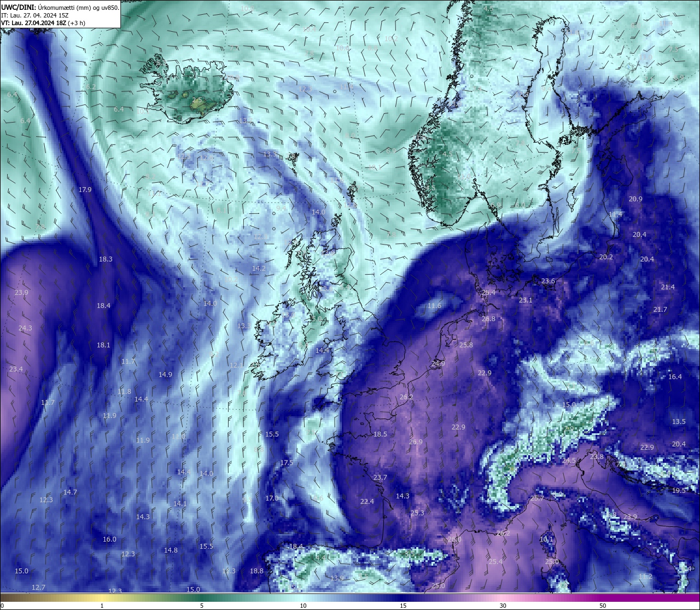
Task: Click the 18.5 value over northwest France
Action: 380,434
